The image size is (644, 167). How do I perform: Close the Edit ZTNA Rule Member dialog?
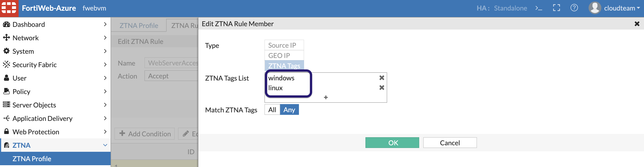click(x=637, y=24)
